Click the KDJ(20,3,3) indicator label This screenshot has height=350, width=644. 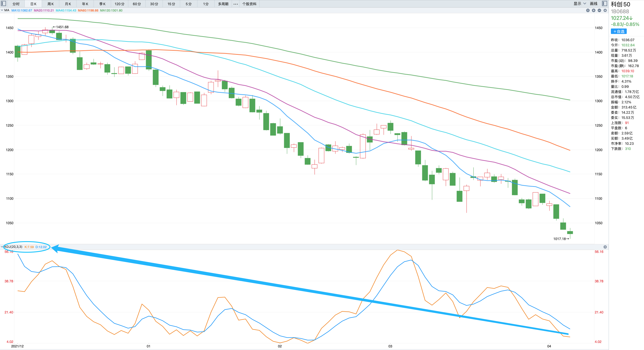point(13,247)
